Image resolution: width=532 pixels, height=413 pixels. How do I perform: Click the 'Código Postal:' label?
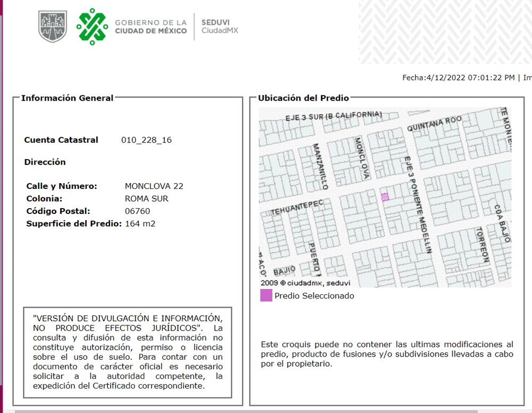click(x=58, y=211)
